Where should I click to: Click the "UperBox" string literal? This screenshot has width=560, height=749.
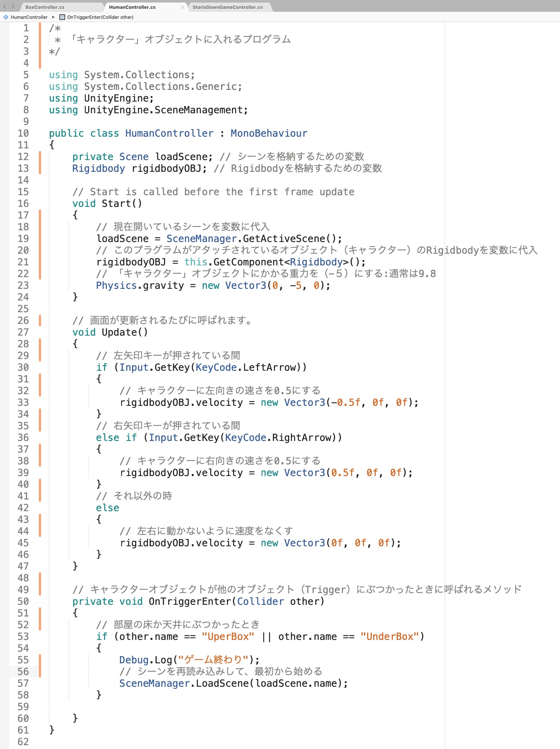coord(228,637)
